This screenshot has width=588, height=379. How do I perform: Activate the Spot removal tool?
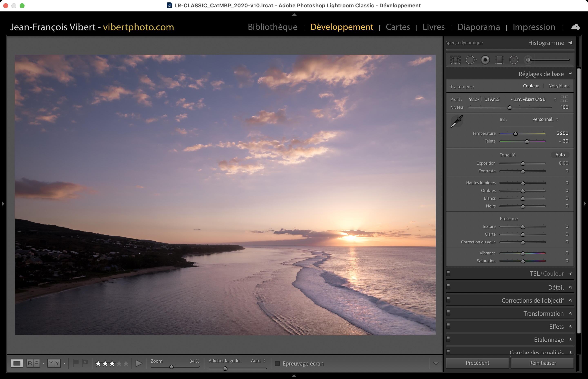coord(471,60)
